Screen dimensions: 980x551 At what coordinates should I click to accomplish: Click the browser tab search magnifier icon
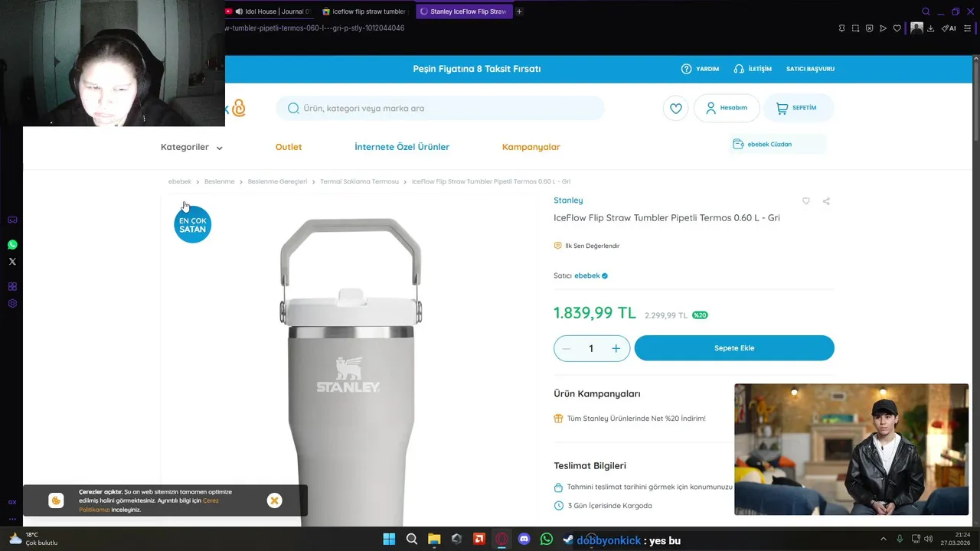926,11
